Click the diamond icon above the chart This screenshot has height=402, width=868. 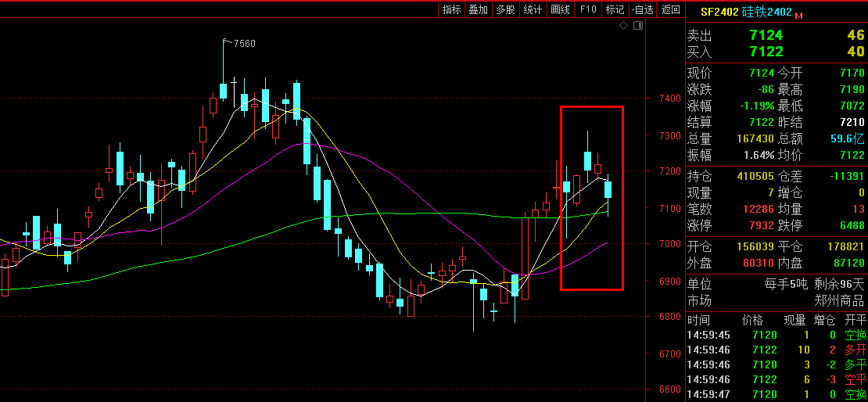pyautogui.click(x=623, y=26)
